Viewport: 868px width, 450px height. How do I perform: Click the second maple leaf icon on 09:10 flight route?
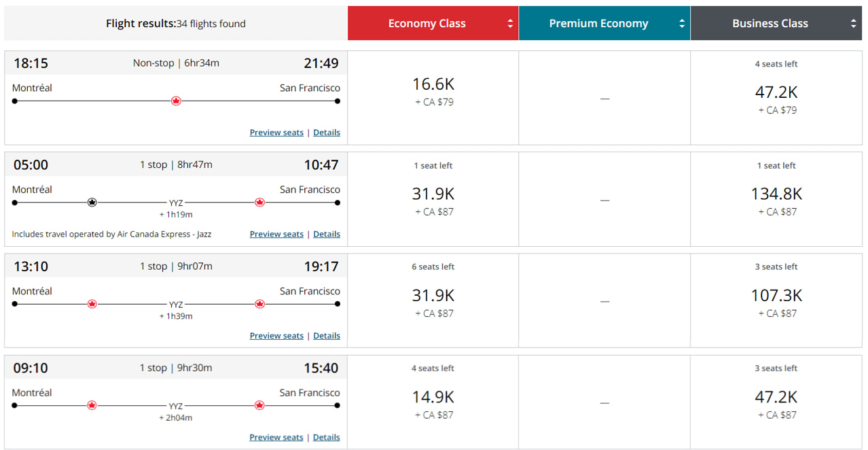point(259,405)
